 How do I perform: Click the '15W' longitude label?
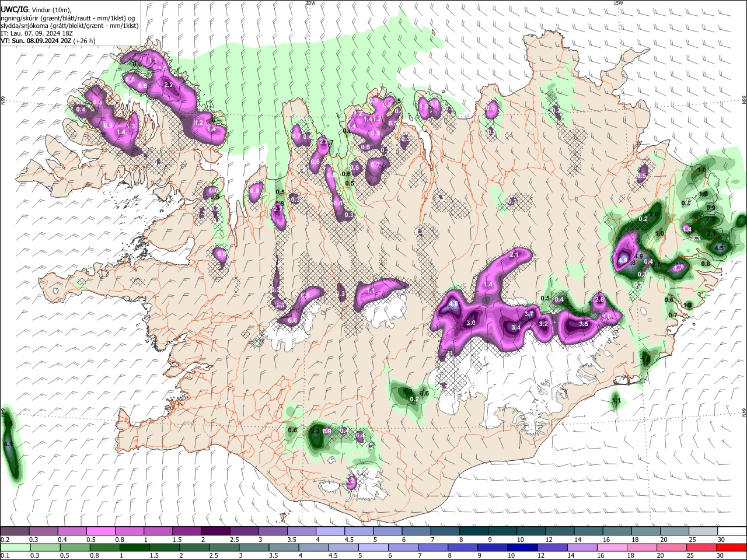(618, 3)
